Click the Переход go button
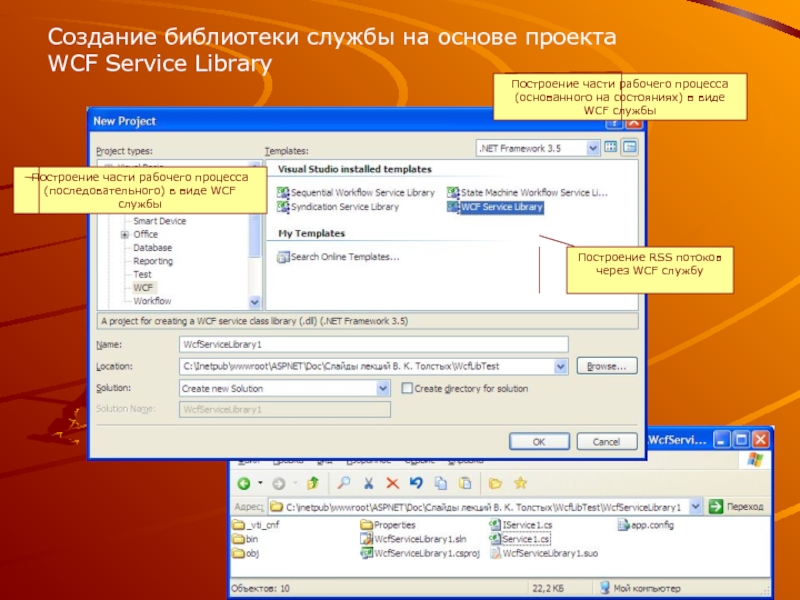 (x=736, y=506)
